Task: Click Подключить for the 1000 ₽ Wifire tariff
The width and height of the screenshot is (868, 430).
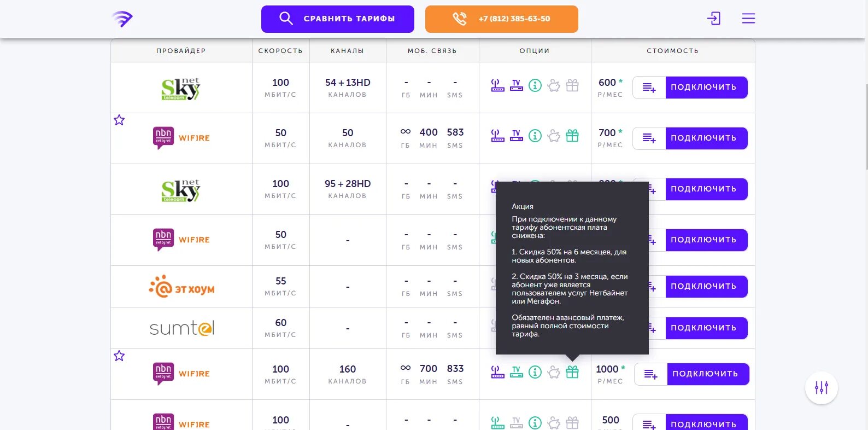Action: [708, 374]
